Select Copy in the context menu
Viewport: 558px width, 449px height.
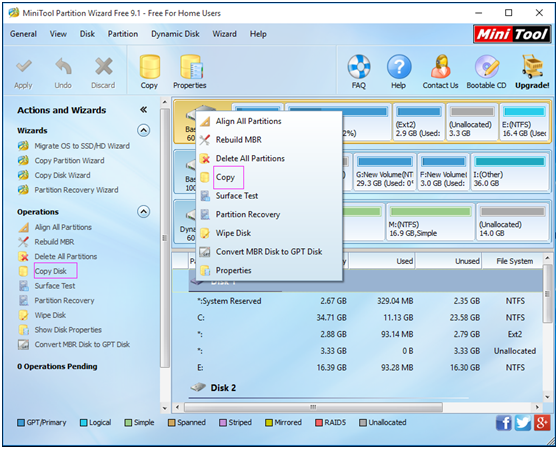point(269,177)
